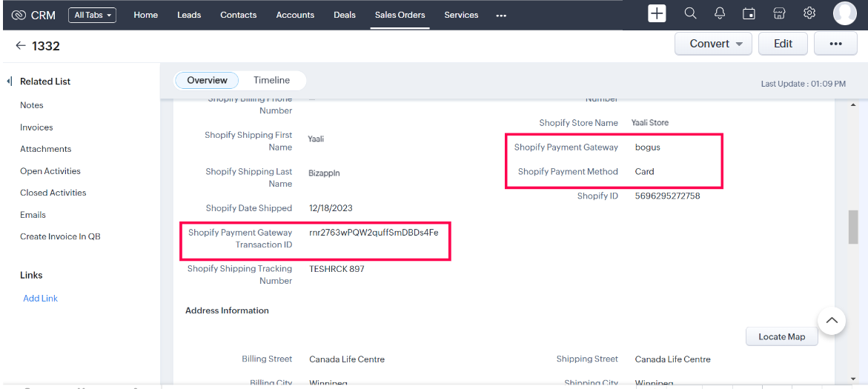Screen dimensions: 868x389
Task: Open the Deals module tab
Action: pos(344,15)
